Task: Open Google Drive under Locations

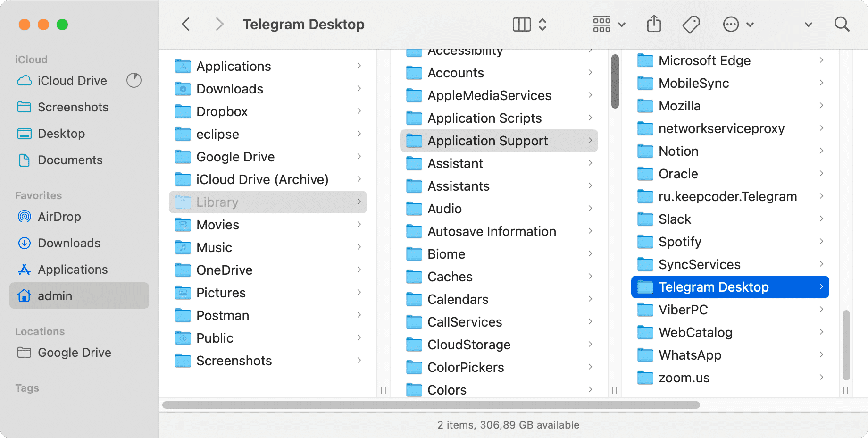Action: 74,353
